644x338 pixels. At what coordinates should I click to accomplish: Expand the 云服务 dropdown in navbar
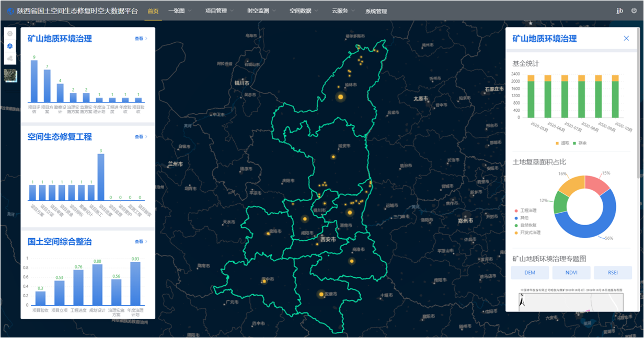coord(343,11)
